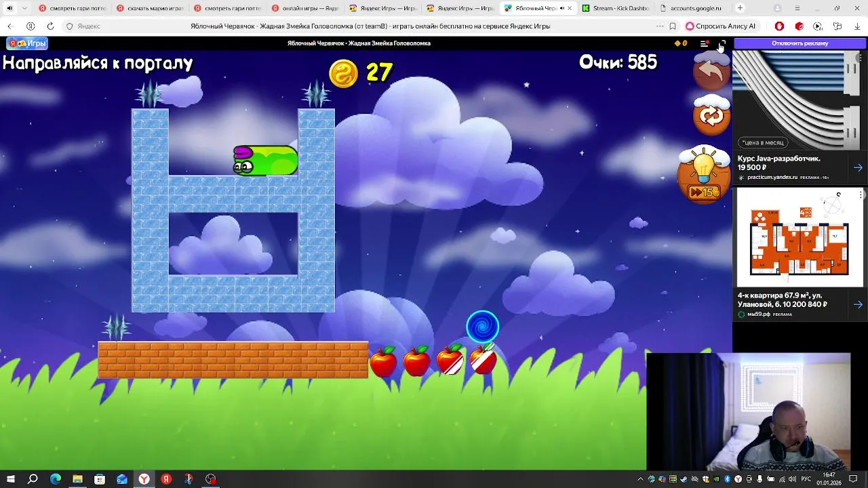Expand hidden system tray icons chevron
The image size is (868, 488).
tap(640, 479)
